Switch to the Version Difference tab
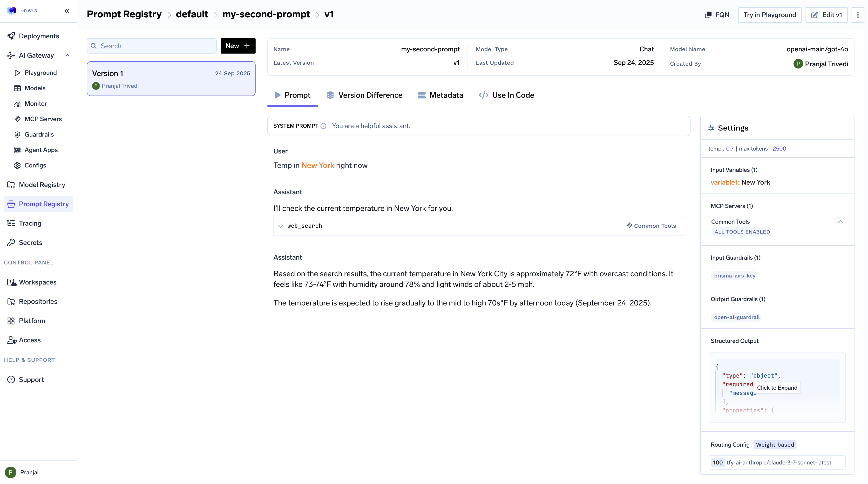Screen dimensions: 868x484 pyautogui.click(x=364, y=95)
